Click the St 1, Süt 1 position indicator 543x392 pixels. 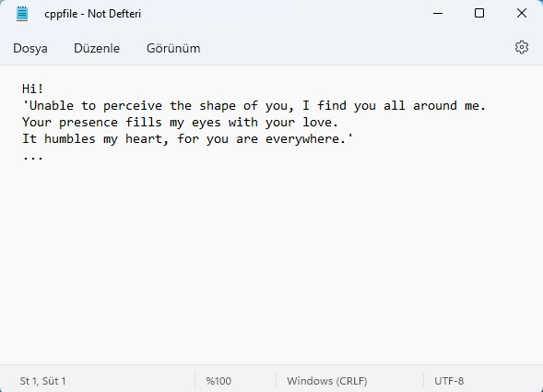click(42, 381)
